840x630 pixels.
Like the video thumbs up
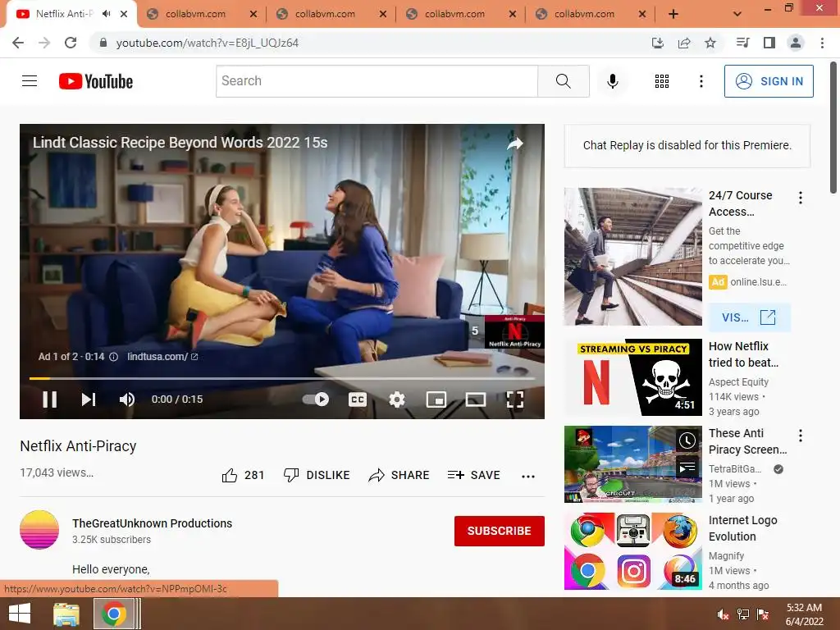pyautogui.click(x=243, y=475)
